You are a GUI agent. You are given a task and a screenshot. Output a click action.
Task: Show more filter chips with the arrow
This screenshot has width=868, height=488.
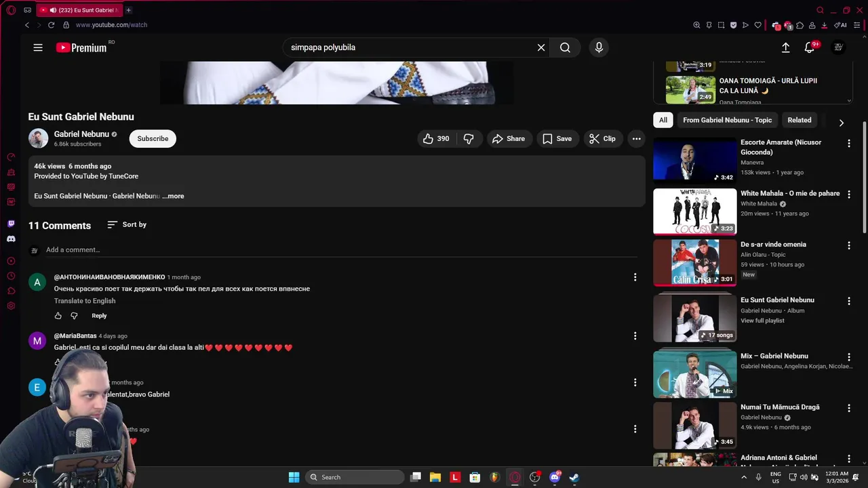click(842, 123)
